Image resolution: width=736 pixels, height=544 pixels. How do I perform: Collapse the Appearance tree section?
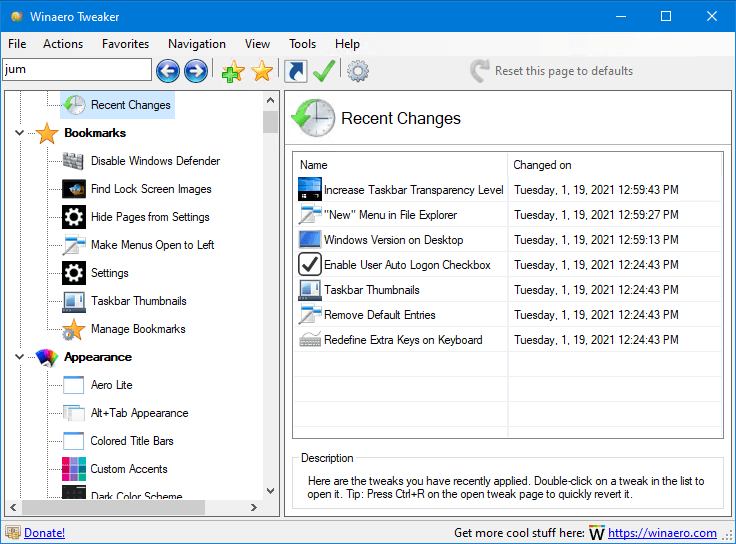(x=20, y=357)
